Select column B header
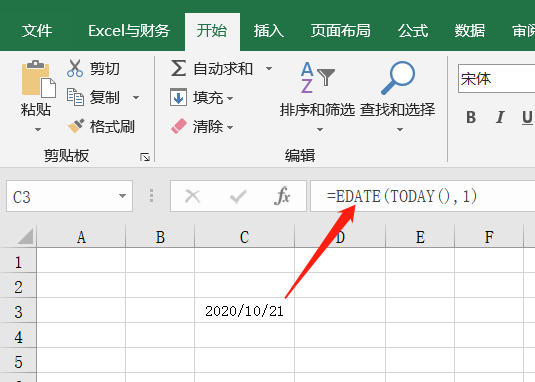 point(160,236)
